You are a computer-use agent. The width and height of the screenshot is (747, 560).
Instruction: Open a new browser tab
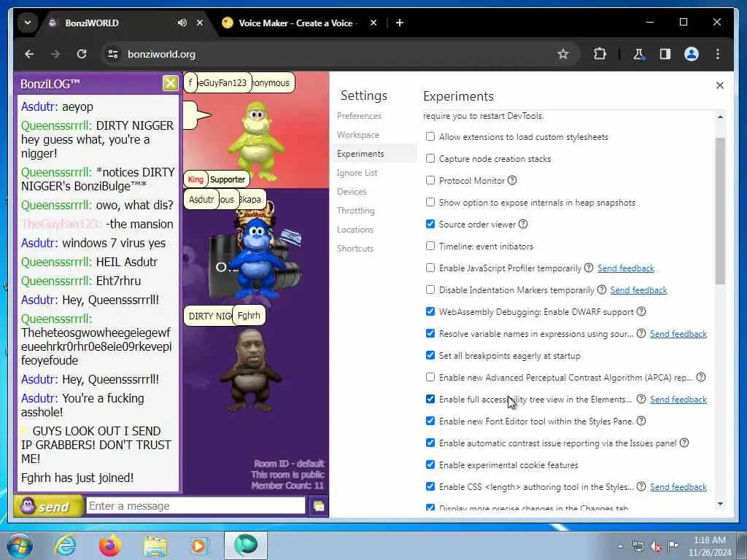pyautogui.click(x=399, y=23)
